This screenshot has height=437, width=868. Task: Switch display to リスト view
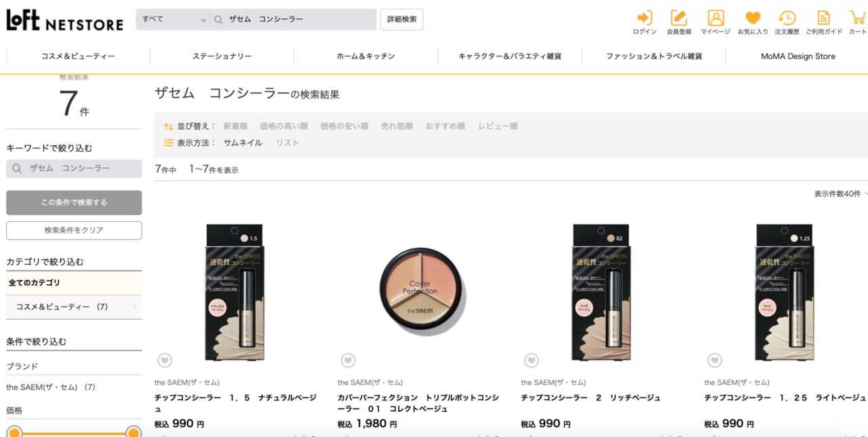coord(288,143)
